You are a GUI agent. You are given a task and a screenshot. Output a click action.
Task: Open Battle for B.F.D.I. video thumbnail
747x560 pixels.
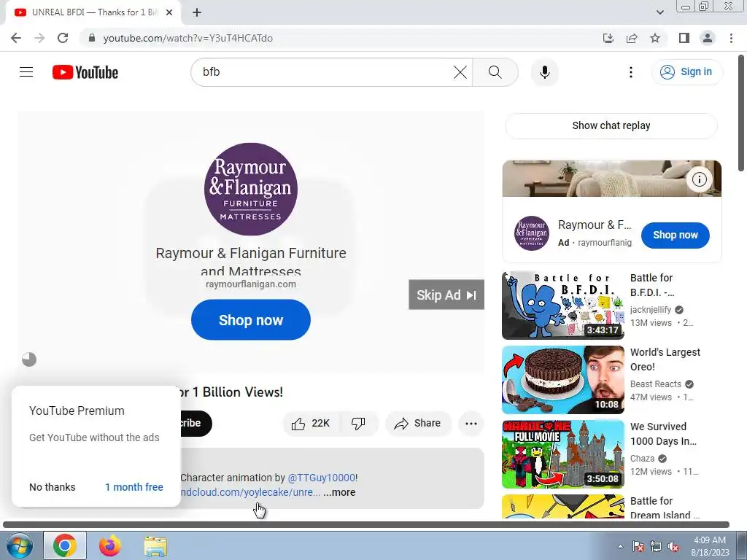tap(562, 306)
